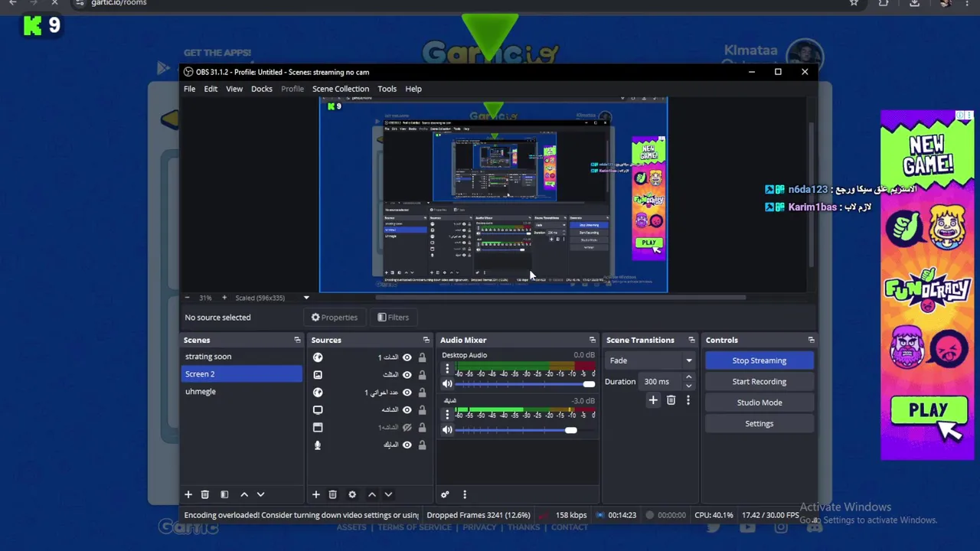Open the File menu
This screenshot has height=551, width=980.
pyautogui.click(x=189, y=89)
